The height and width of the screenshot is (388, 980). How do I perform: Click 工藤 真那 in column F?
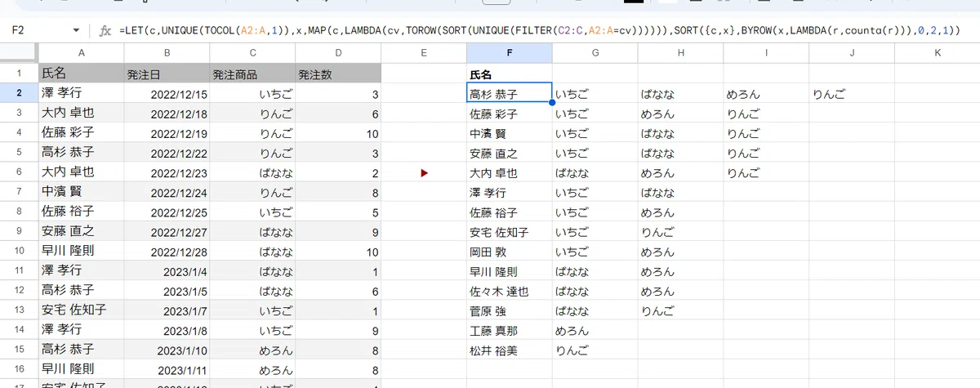coord(510,331)
